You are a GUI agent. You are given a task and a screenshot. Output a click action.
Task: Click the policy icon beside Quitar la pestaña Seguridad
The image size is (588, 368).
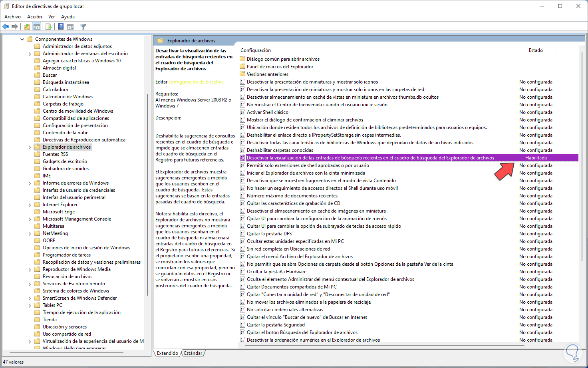coord(242,325)
